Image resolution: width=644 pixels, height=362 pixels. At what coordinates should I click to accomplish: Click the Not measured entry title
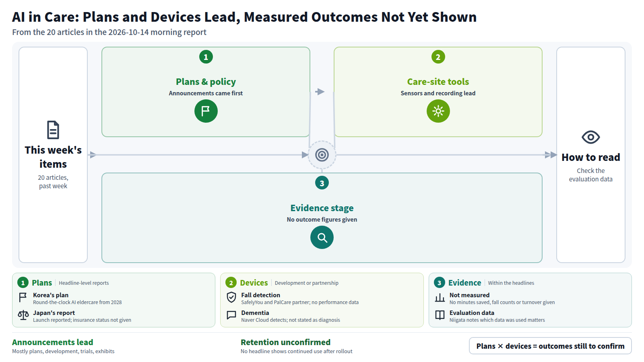469,295
